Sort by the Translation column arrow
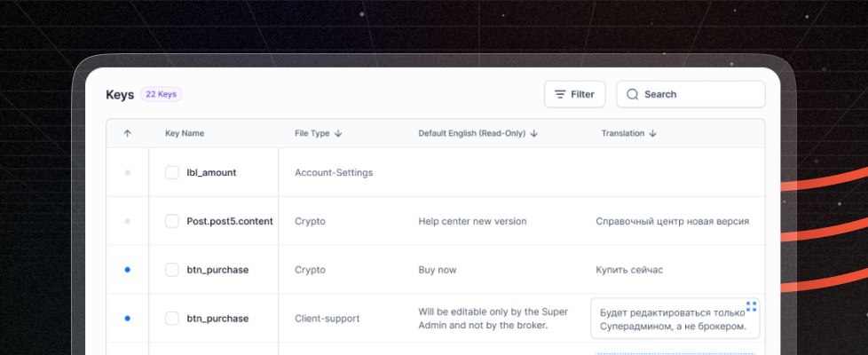Viewport: 868px width, 355px height. click(653, 133)
